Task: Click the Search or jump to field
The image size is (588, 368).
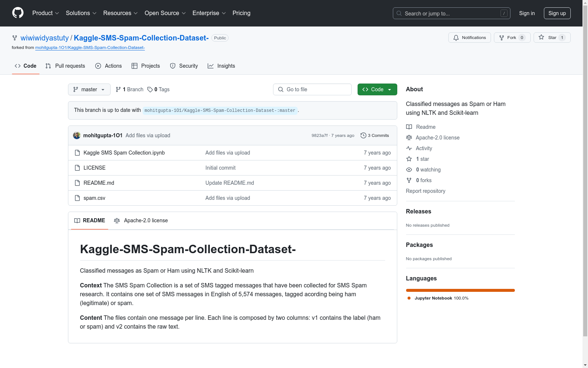Action: (452, 13)
